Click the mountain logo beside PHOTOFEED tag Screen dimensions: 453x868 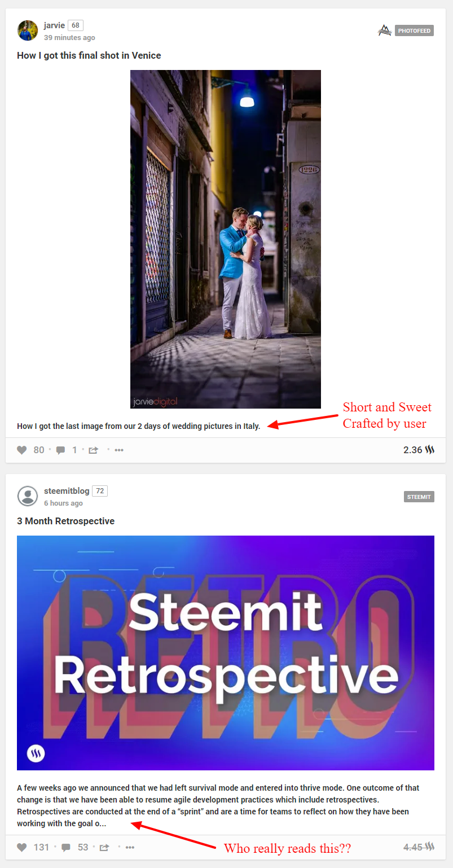(x=384, y=30)
